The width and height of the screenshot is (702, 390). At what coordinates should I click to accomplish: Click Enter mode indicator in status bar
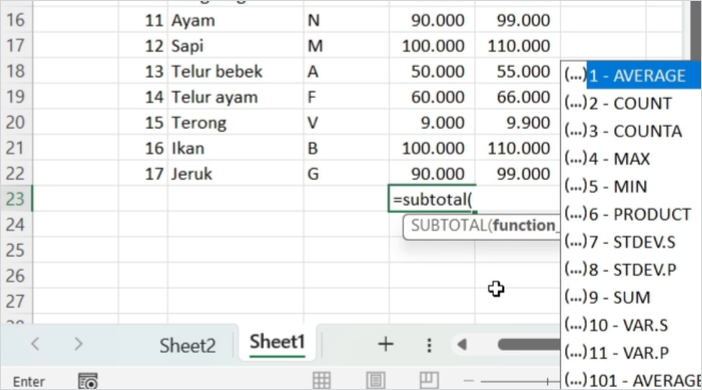(x=29, y=381)
